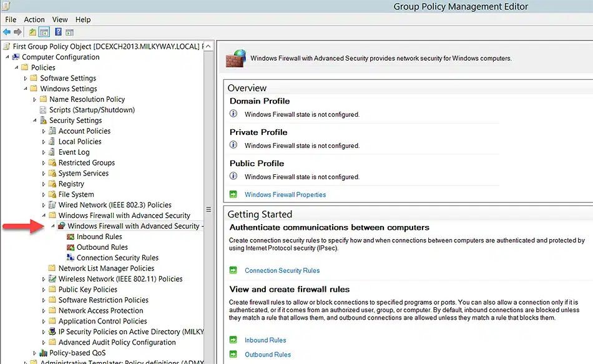
Task: Expand the Software Settings node
Action: pos(26,78)
